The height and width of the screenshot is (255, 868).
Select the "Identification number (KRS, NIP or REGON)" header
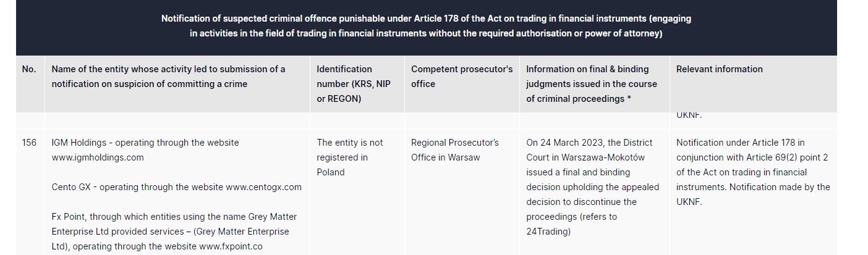click(353, 84)
